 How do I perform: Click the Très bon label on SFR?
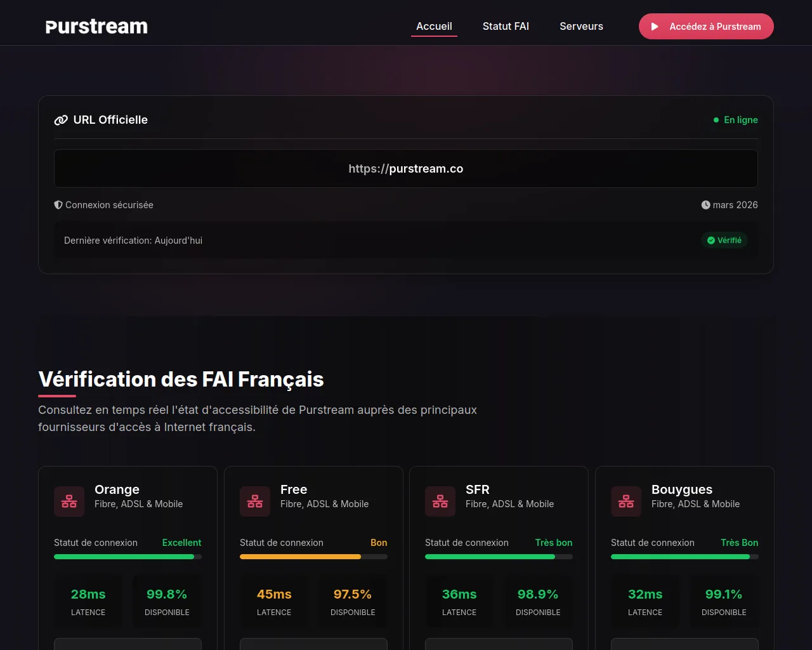[x=554, y=543]
